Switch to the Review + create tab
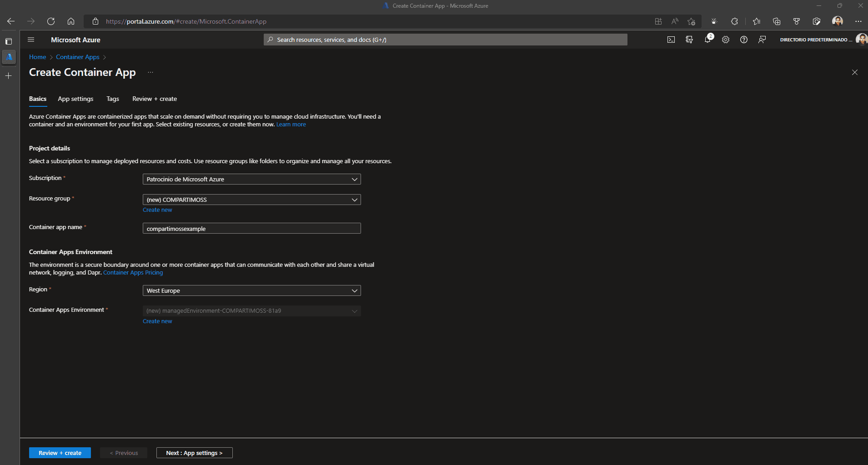This screenshot has height=465, width=868. pyautogui.click(x=155, y=99)
